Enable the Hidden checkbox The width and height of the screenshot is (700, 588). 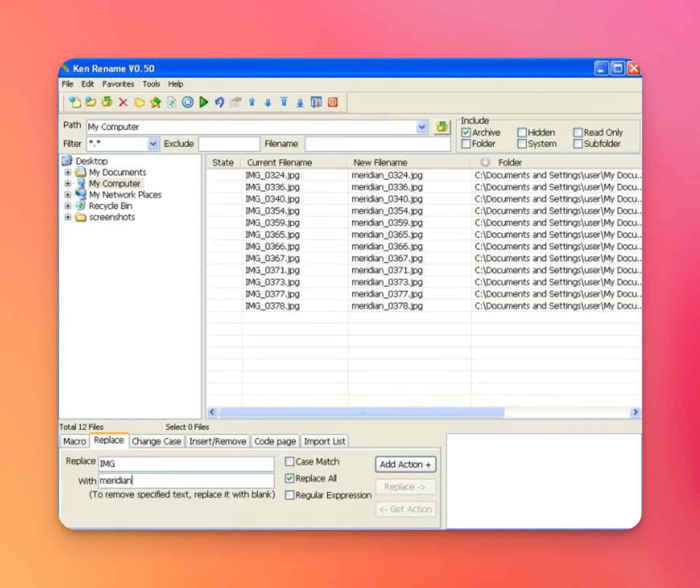(x=523, y=132)
